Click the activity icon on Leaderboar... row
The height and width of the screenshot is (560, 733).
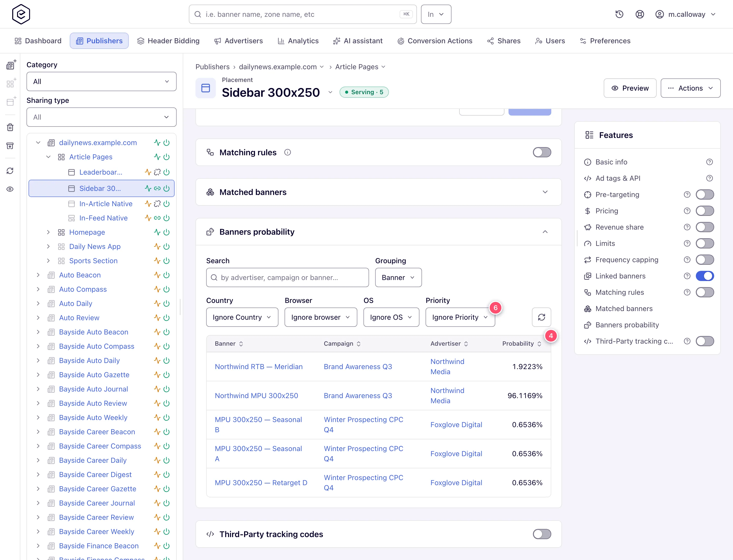pos(148,172)
